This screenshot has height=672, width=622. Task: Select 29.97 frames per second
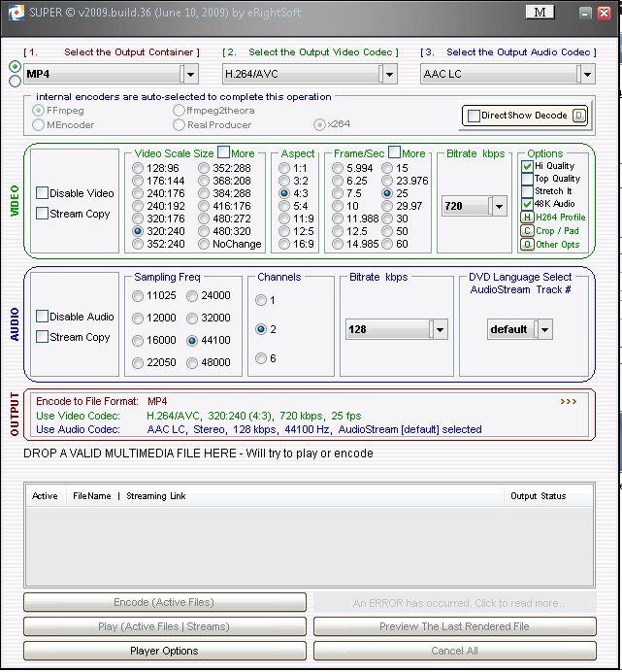tap(388, 206)
